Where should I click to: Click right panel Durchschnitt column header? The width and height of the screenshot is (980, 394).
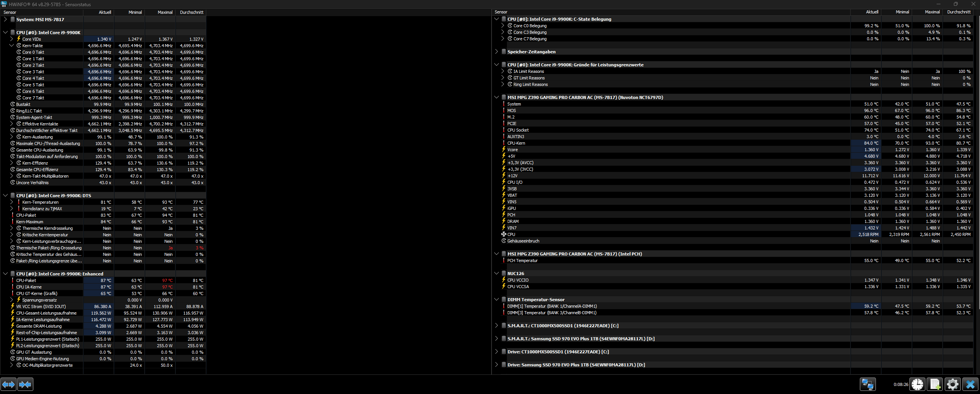tap(958, 12)
